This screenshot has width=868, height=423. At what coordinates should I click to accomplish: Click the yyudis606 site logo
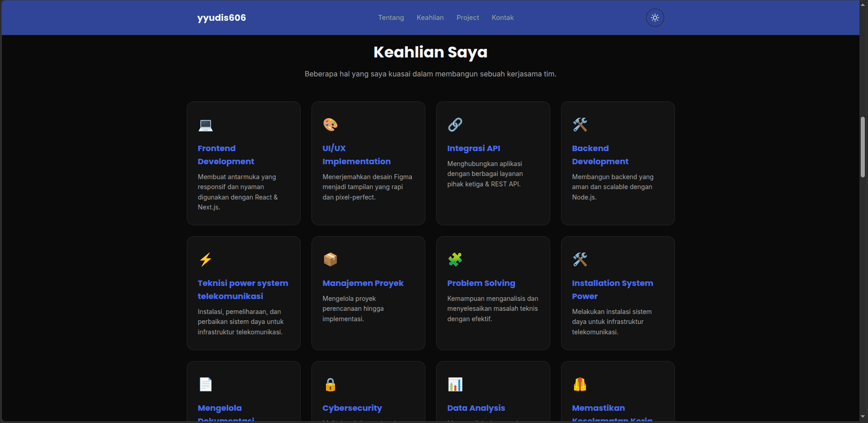point(222,18)
